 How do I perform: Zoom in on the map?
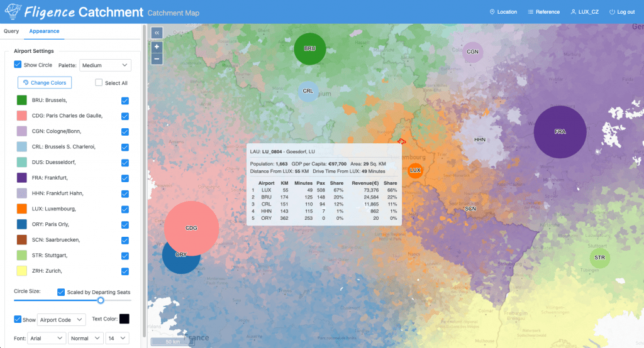pos(157,47)
